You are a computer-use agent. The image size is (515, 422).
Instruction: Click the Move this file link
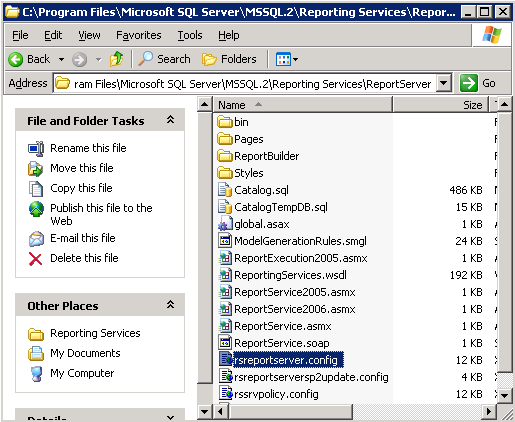click(82, 168)
